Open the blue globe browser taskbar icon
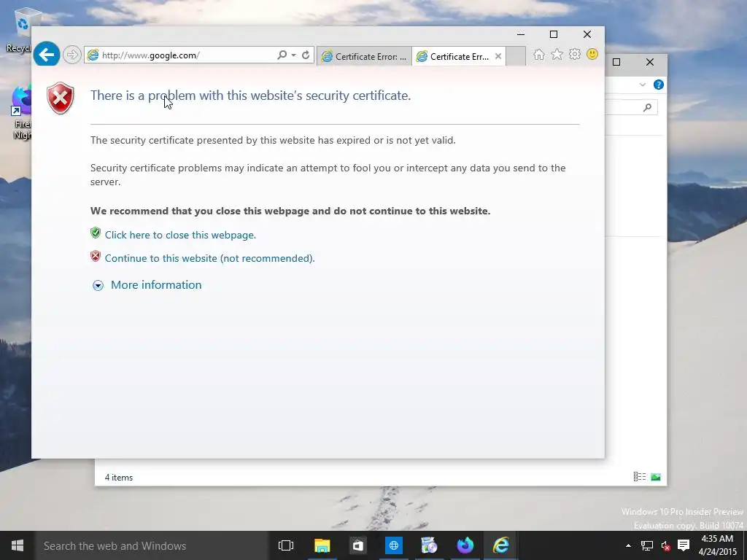Image resolution: width=747 pixels, height=560 pixels. point(393,545)
